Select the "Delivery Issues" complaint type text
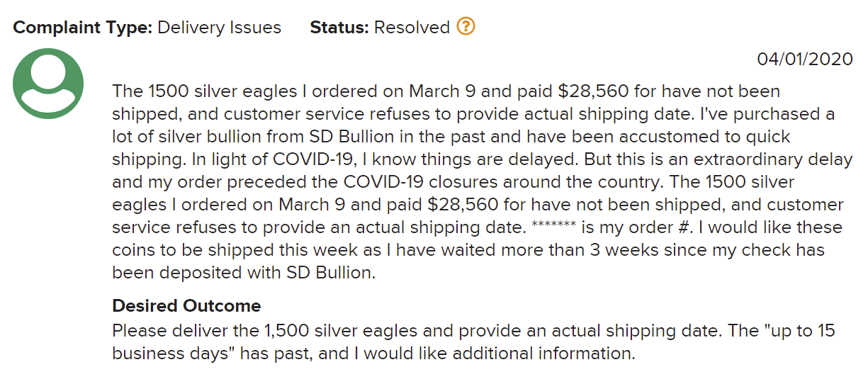Image resolution: width=868 pixels, height=384 pixels. [219, 28]
